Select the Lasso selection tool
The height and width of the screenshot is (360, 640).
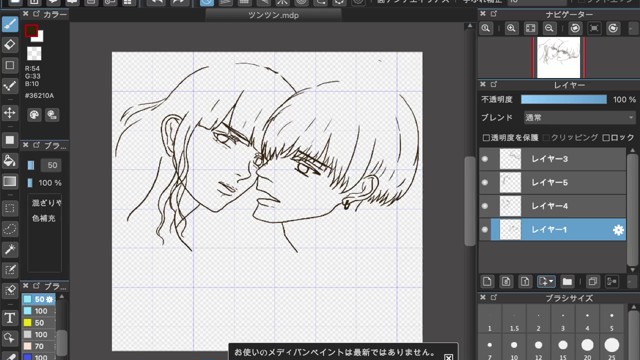click(x=10, y=229)
